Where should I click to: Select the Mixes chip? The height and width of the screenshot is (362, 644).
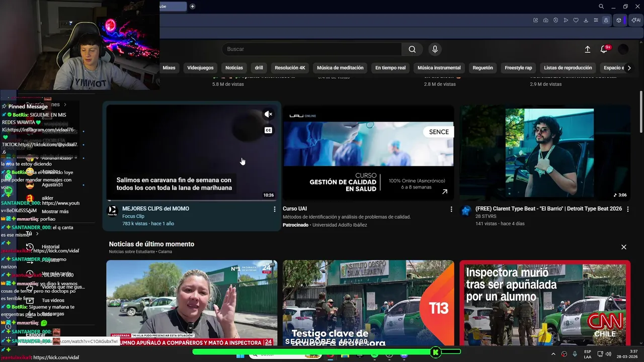[169, 68]
